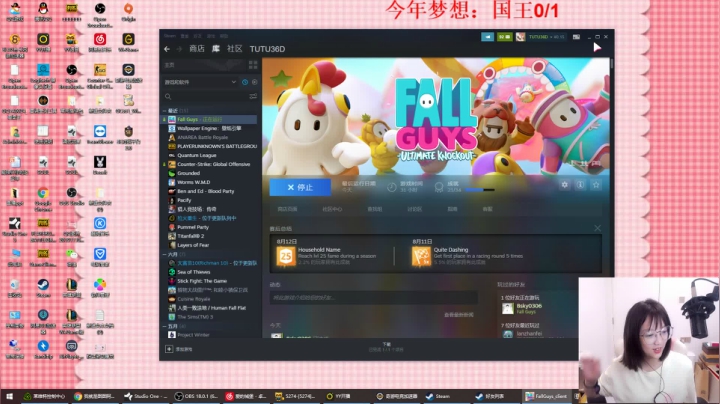Open the TUTU36D profile tab
The width and height of the screenshot is (720, 404).
pos(267,49)
